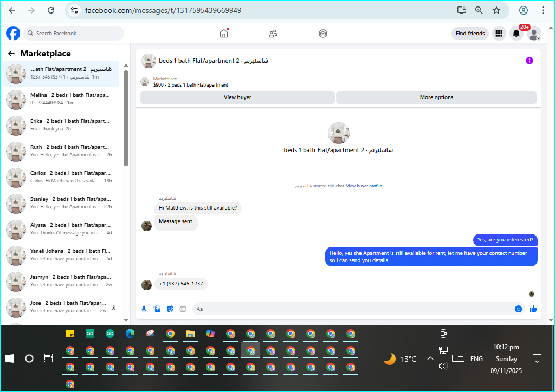Click the View buyer button
The height and width of the screenshot is (392, 555).
pyautogui.click(x=237, y=97)
